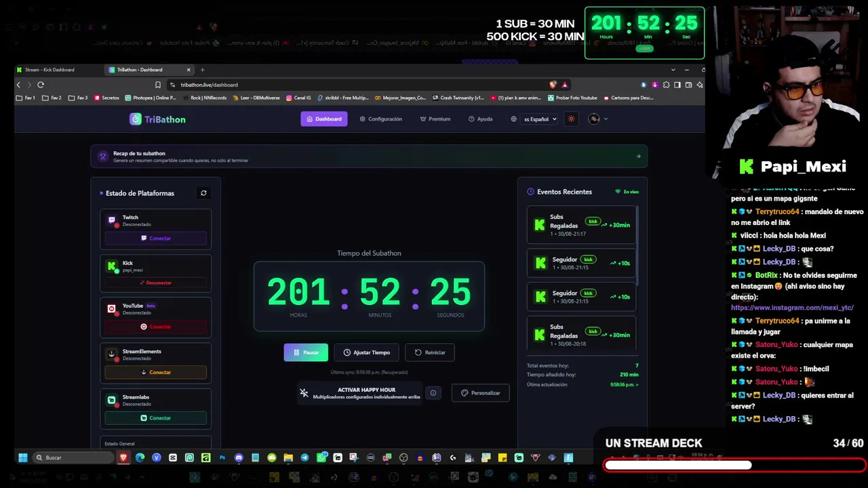
Task: Open the Photopea bookmark
Action: 151,98
